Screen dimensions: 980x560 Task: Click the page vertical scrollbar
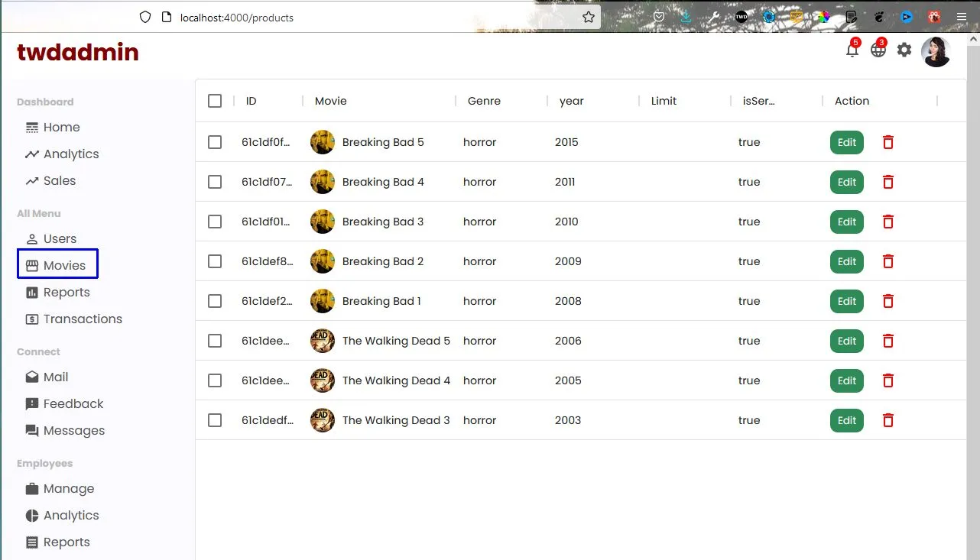pyautogui.click(x=973, y=298)
